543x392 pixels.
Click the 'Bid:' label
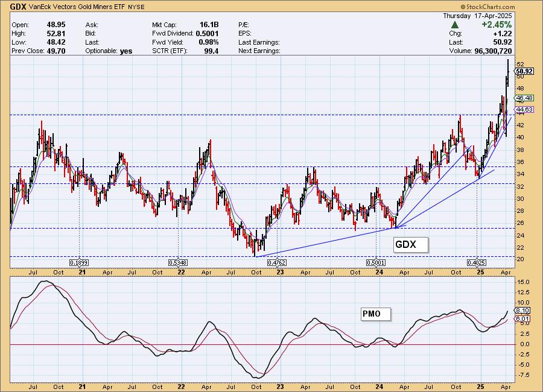coord(91,34)
